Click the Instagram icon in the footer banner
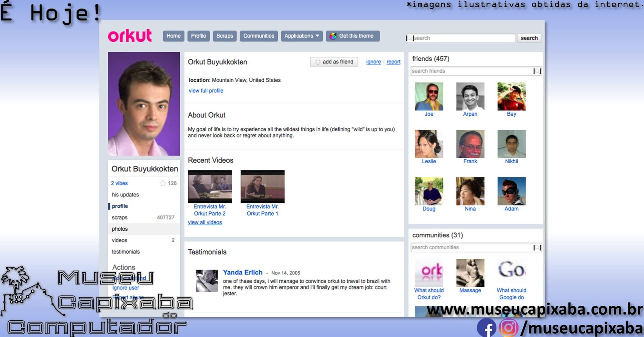 click(508, 328)
